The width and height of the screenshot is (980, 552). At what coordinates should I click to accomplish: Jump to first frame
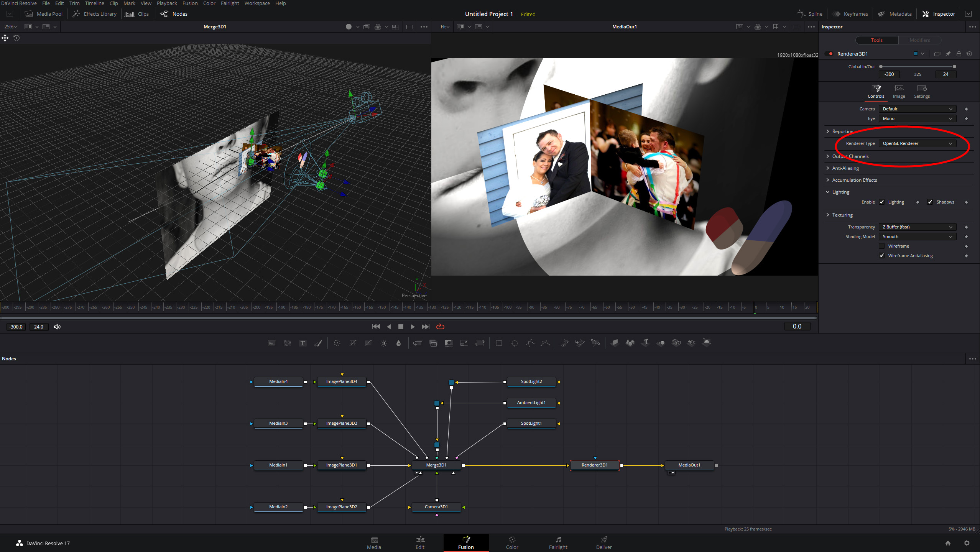(x=376, y=327)
